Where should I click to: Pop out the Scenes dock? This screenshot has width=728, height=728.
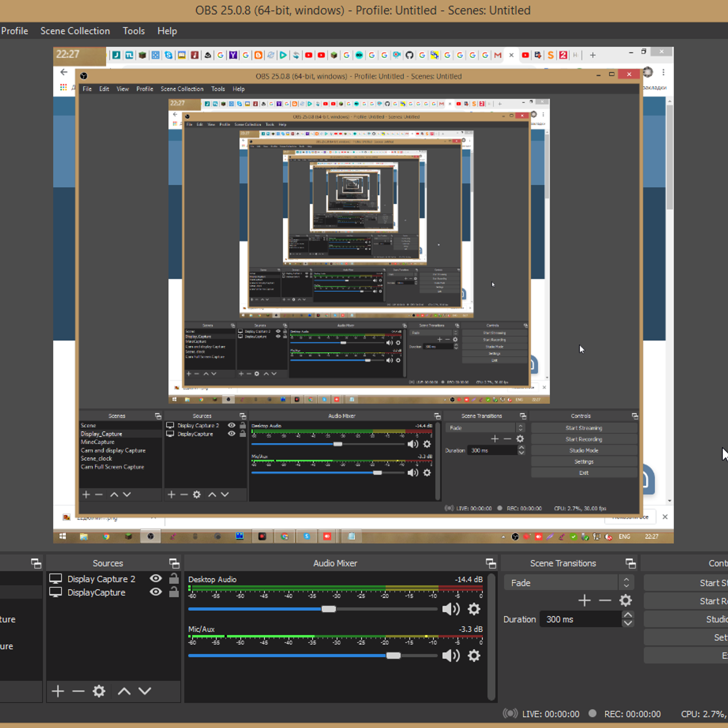click(36, 563)
